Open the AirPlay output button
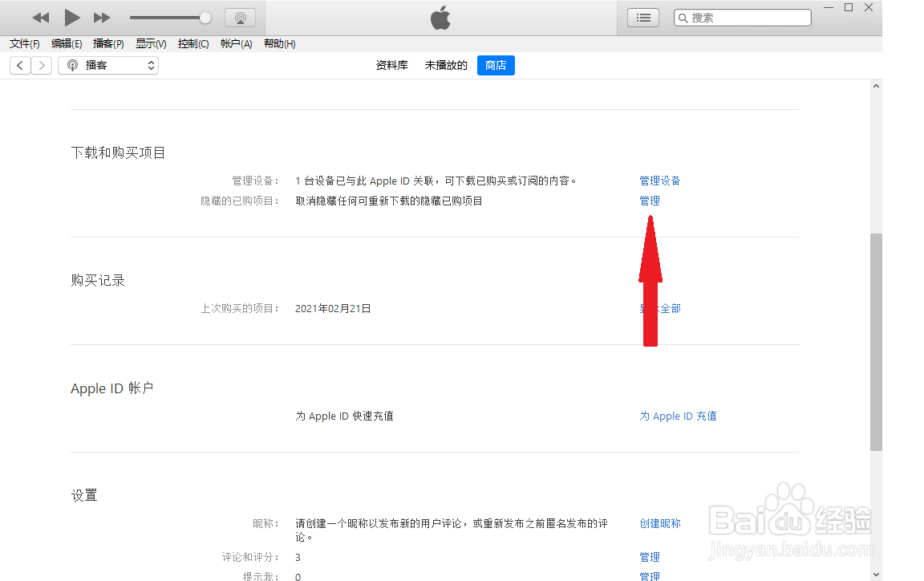This screenshot has width=924, height=581. coord(241,18)
